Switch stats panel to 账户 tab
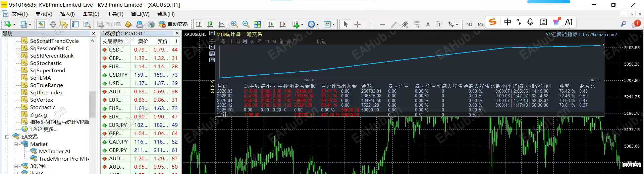644x174 pixels. tap(291, 41)
